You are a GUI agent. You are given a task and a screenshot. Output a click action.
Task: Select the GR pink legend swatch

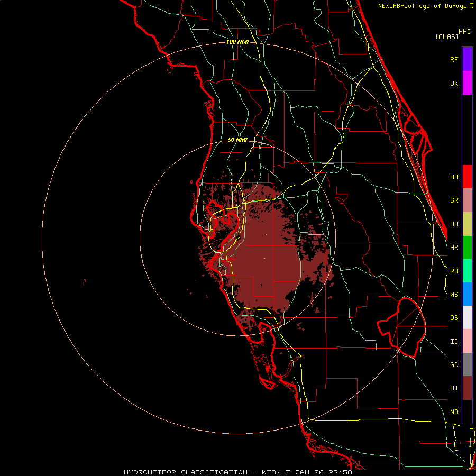467,200
